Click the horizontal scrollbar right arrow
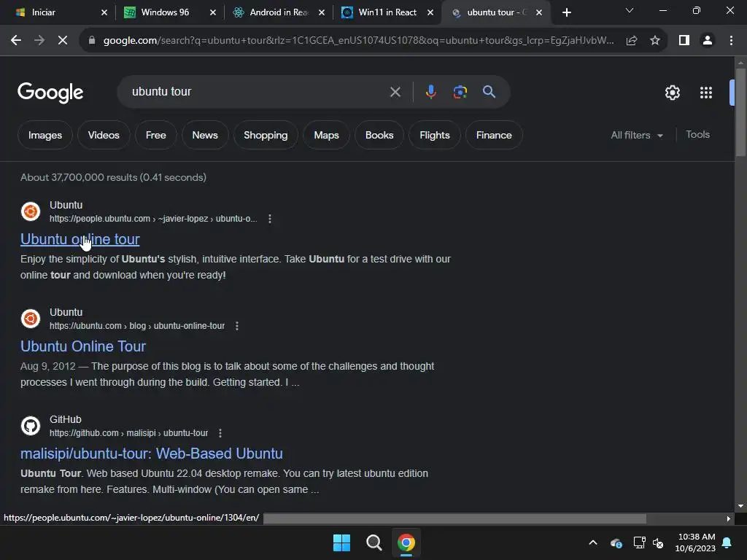The height and width of the screenshot is (560, 747). tap(729, 518)
